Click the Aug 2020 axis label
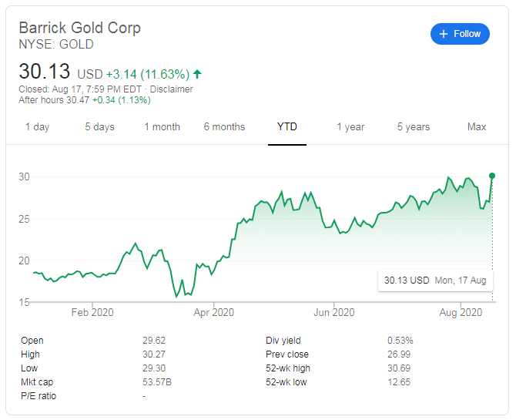516x420 pixels. click(461, 312)
